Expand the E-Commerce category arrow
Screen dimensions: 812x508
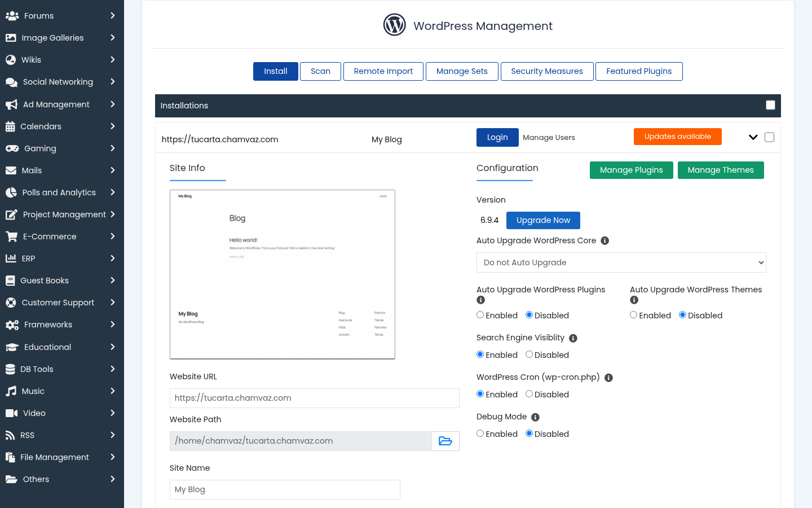(113, 237)
